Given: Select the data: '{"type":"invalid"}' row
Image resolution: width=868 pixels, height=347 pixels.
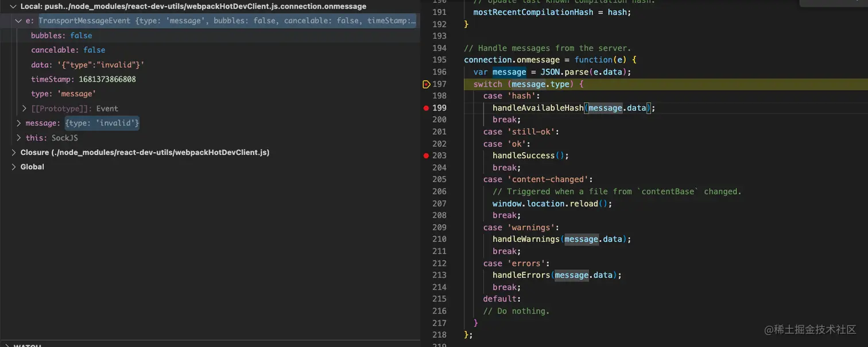Looking at the screenshot, I should (209, 65).
